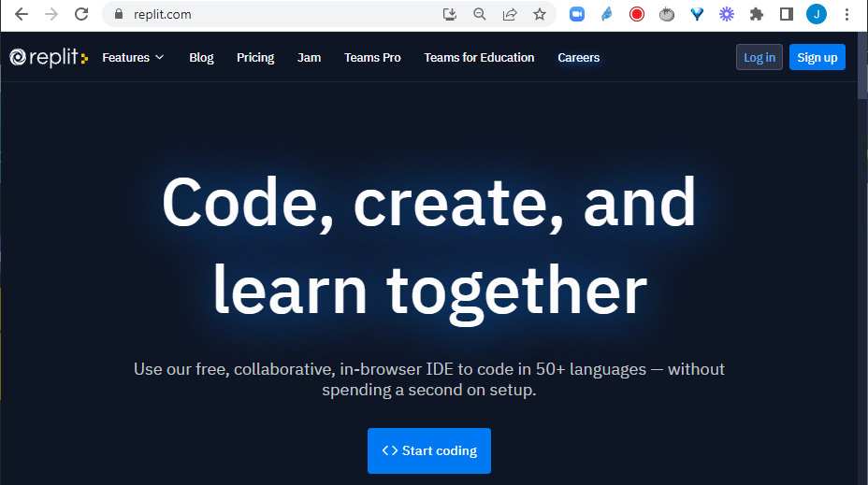Screen dimensions: 868x485
Task: Click the blue diamond extension icon
Action: [x=697, y=14]
